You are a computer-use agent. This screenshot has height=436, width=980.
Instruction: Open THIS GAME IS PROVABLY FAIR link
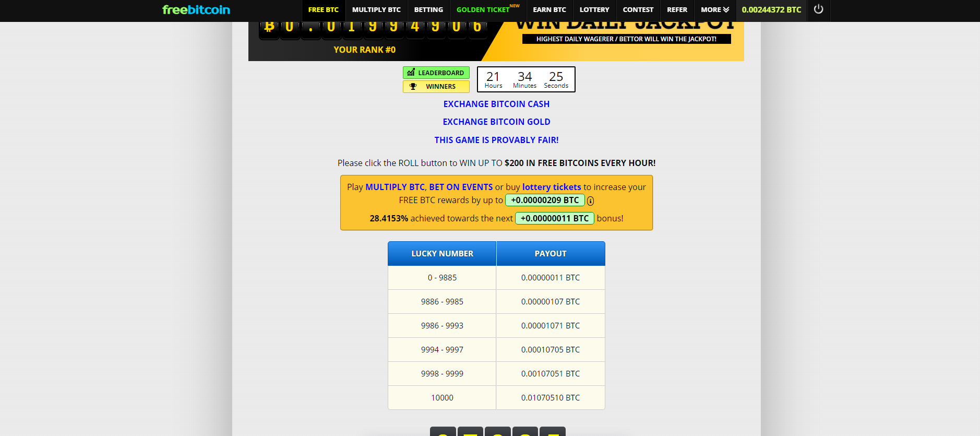point(496,140)
